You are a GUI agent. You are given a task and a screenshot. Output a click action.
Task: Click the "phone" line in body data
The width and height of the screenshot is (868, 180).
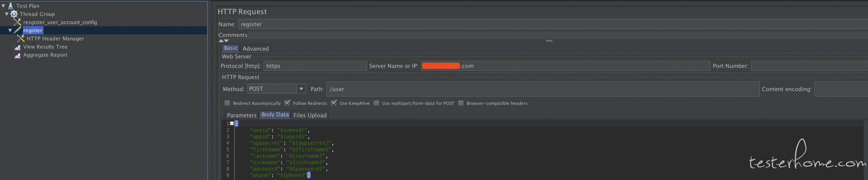280,175
